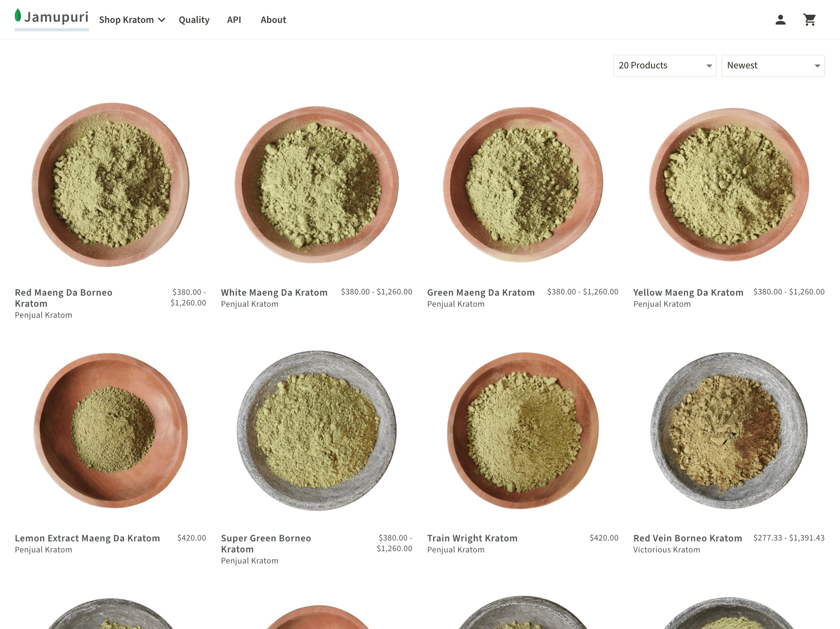Select the Train Wright Kratom bowl image
Screen dimensions: 840x629
pyautogui.click(x=523, y=430)
